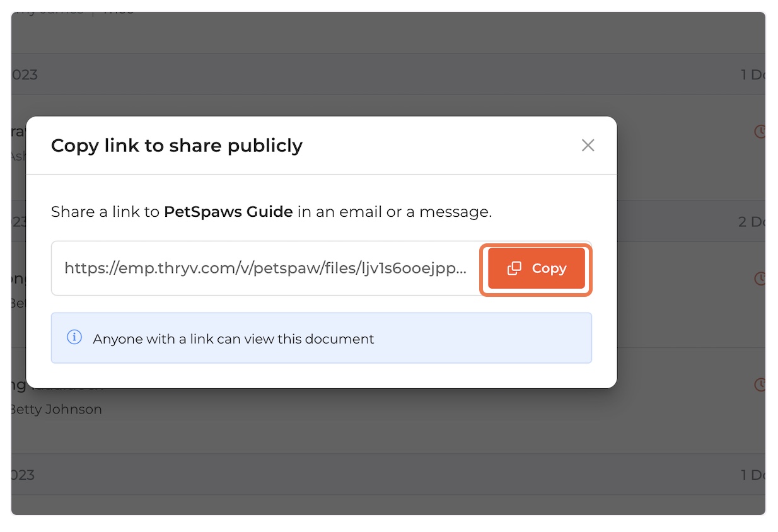Select the Betty Johnson row below the dialog
The height and width of the screenshot is (532, 778).
click(x=388, y=400)
